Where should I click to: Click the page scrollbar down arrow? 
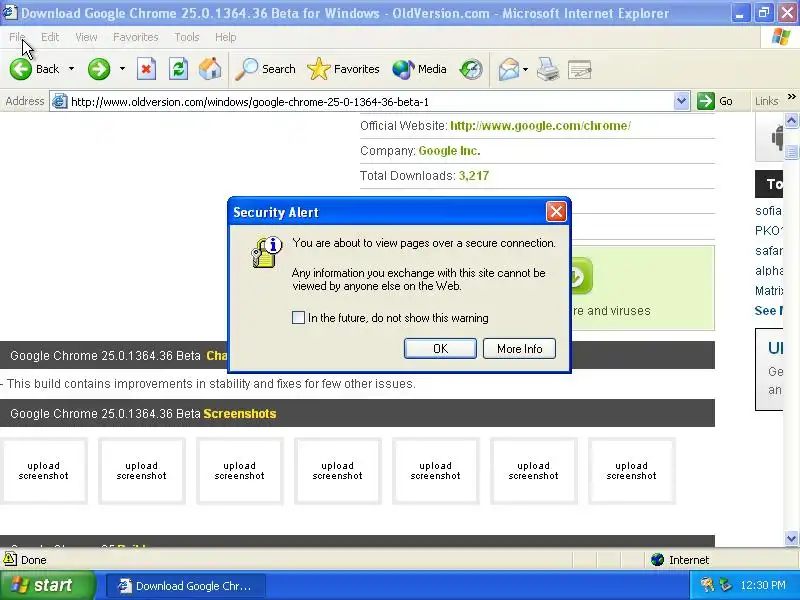(x=791, y=538)
